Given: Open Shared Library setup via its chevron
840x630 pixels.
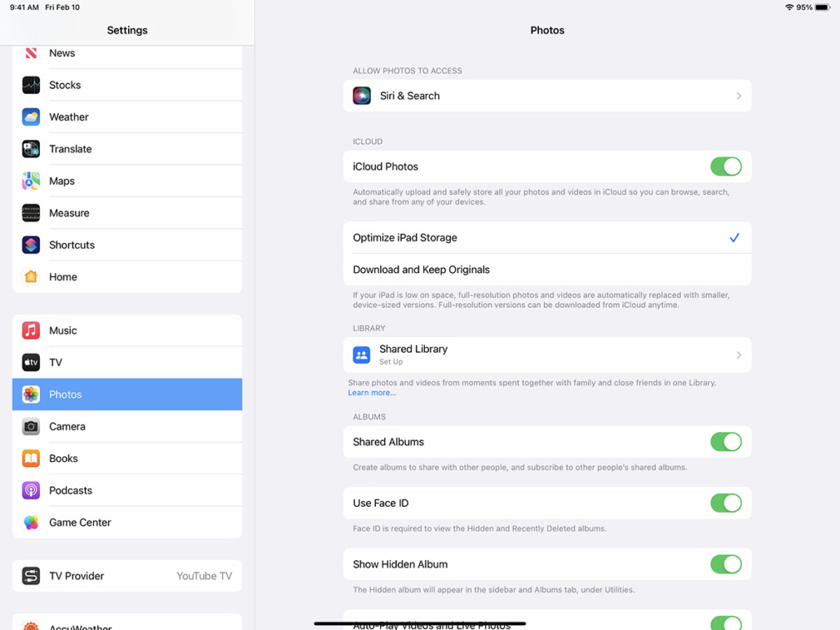Looking at the screenshot, I should point(738,355).
